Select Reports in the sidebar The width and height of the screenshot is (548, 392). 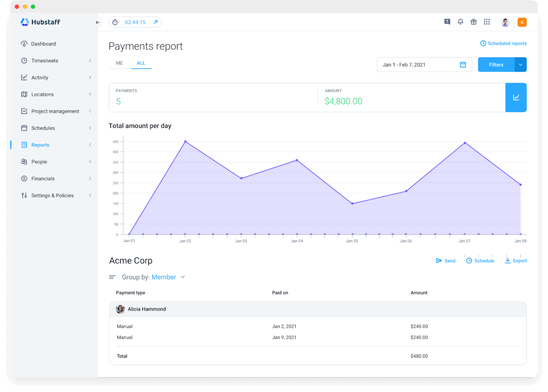tap(40, 145)
